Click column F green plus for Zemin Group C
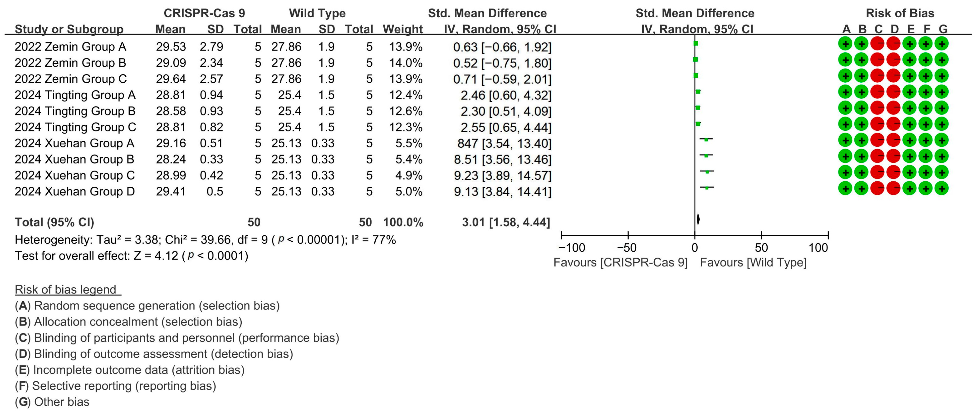The width and height of the screenshot is (980, 414). pyautogui.click(x=926, y=76)
